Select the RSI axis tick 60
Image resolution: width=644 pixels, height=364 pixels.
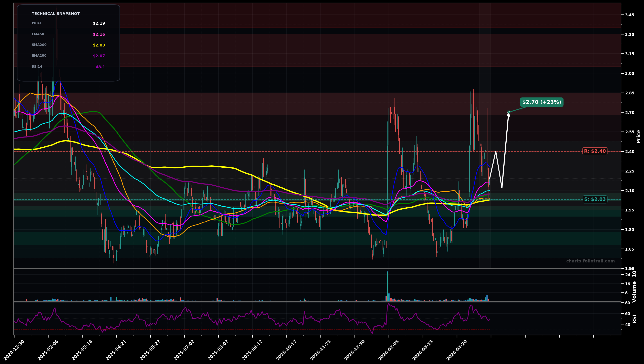pos(627,314)
